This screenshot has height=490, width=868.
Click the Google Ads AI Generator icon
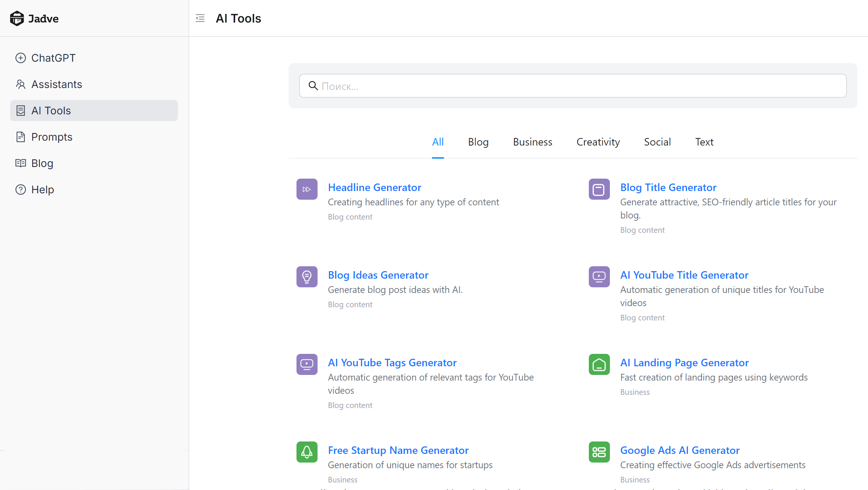[599, 452]
